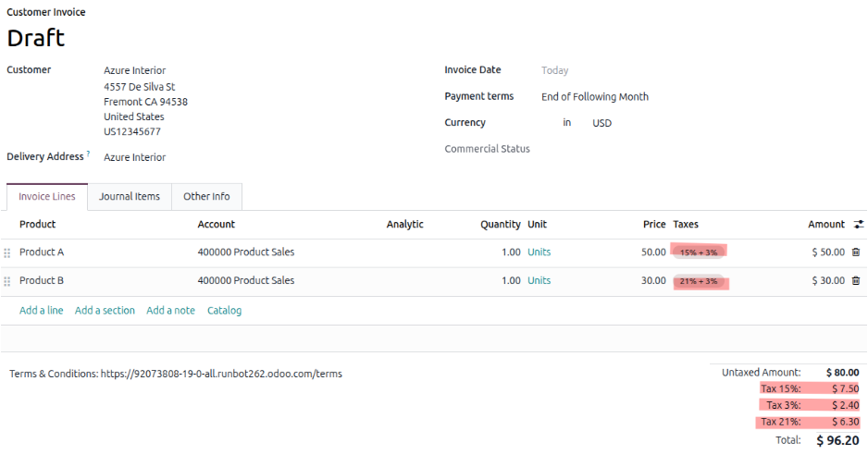Grab the Product B drag handle

7,281
